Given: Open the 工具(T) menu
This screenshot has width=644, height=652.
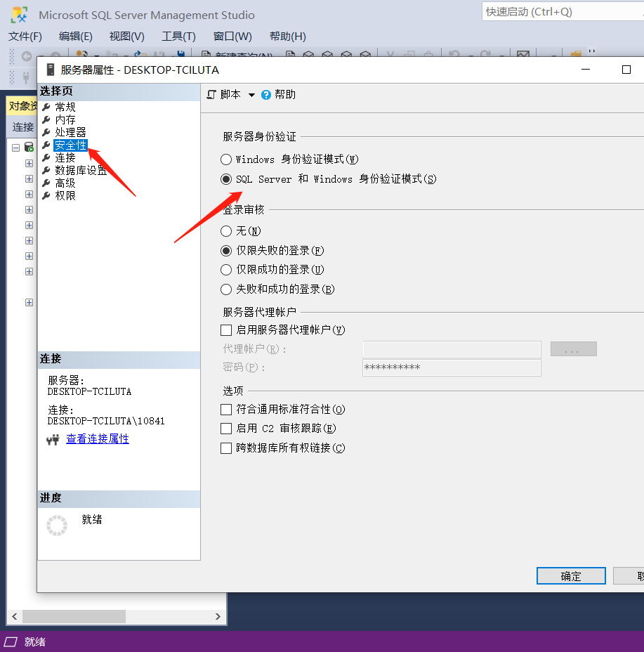Looking at the screenshot, I should 178,36.
